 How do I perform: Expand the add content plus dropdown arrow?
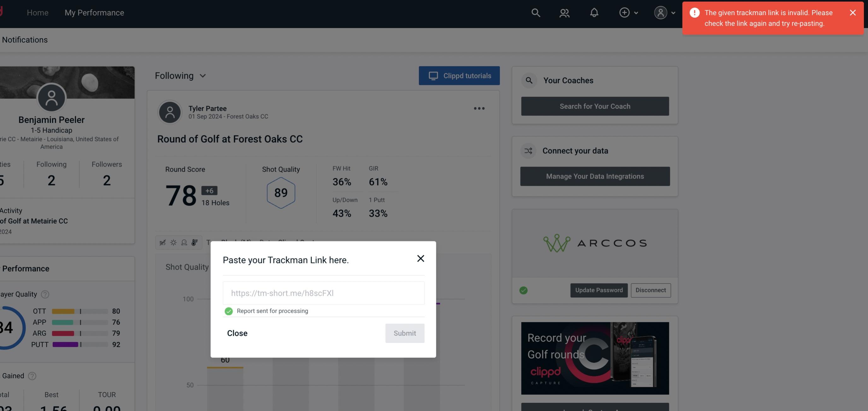636,12
